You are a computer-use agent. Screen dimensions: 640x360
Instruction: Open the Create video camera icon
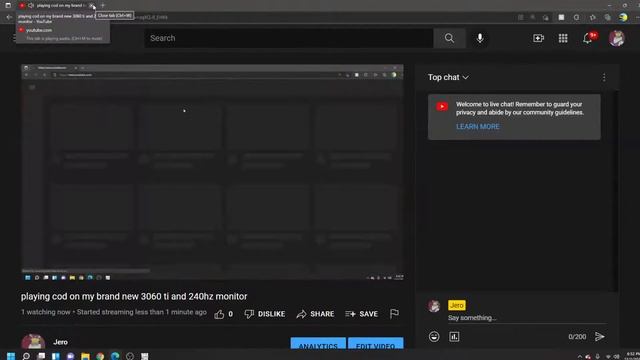tap(538, 38)
